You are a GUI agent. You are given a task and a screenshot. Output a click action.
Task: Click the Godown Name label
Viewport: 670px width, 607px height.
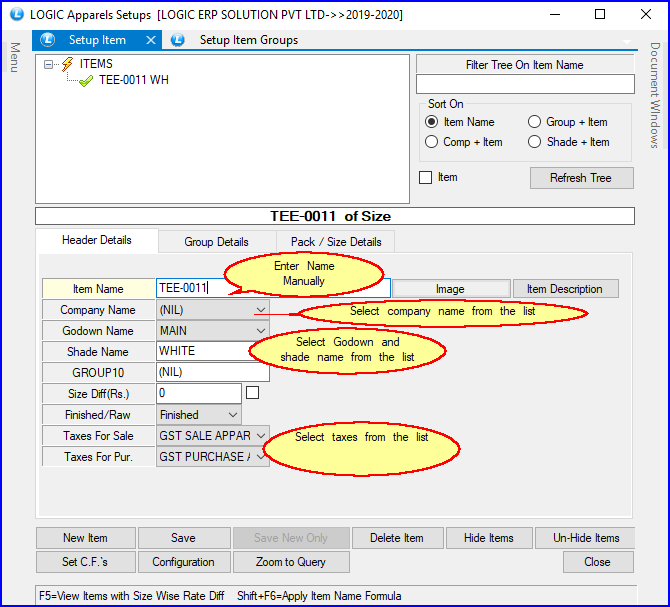(98, 331)
